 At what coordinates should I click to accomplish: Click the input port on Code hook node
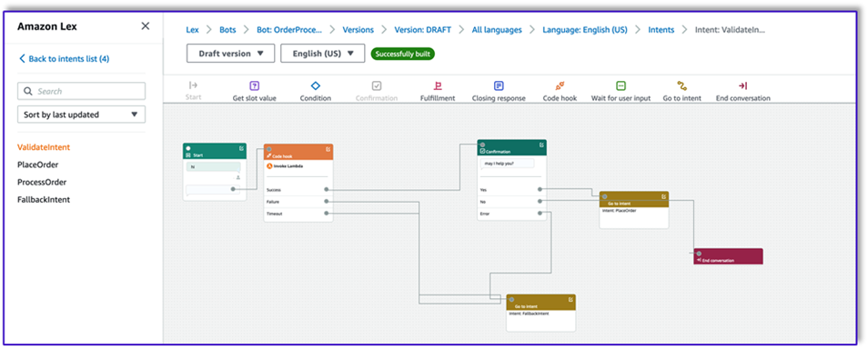pos(269,149)
